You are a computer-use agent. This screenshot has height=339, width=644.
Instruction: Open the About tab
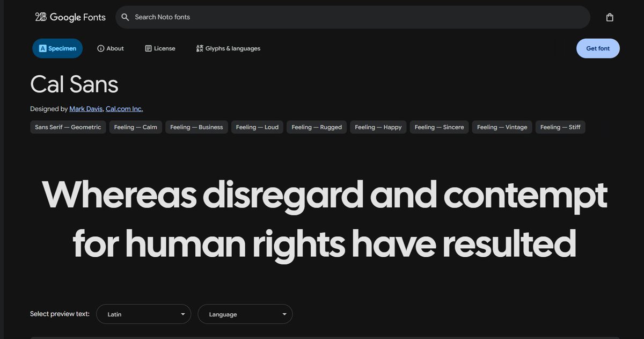click(x=111, y=48)
